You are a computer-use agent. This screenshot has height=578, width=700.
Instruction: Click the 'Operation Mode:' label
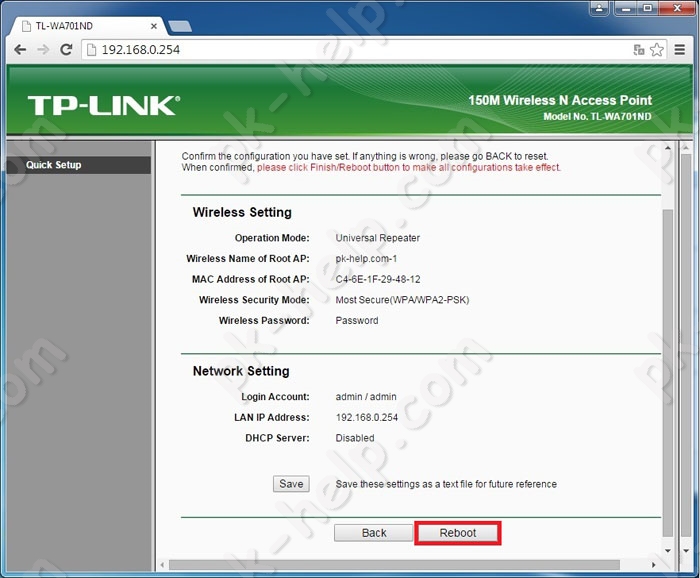[272, 238]
